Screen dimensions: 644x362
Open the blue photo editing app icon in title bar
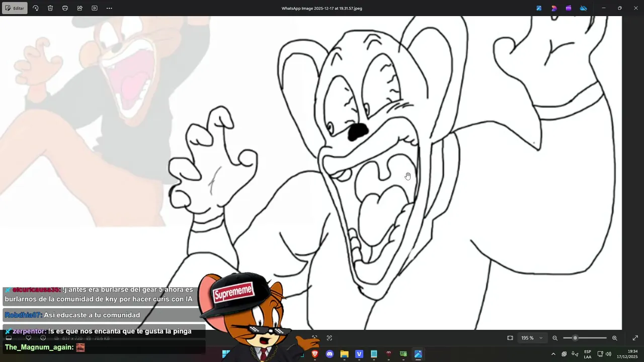click(x=539, y=8)
